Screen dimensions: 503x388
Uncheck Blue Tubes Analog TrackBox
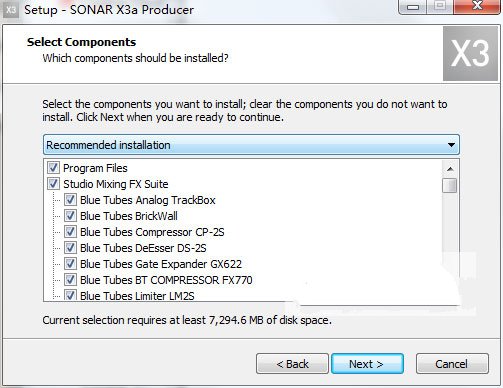click(x=70, y=200)
